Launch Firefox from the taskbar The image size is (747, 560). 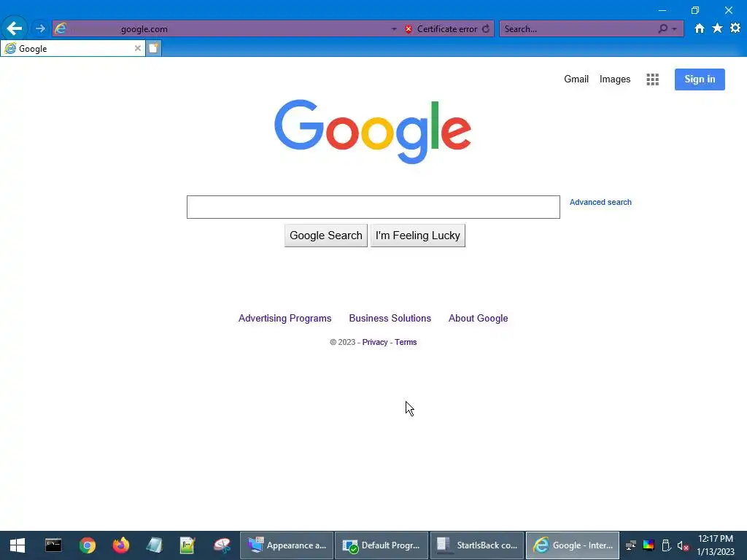(x=120, y=545)
